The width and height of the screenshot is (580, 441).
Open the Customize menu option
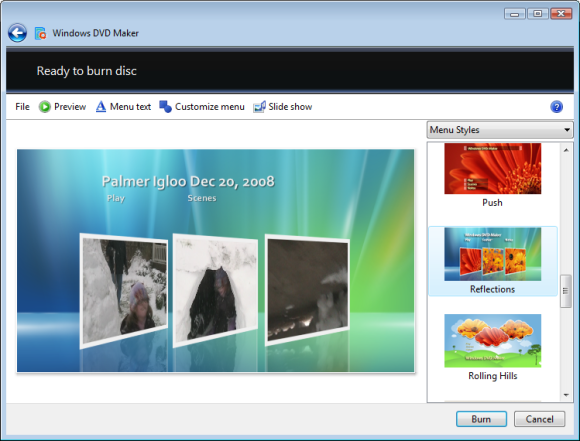pos(210,107)
